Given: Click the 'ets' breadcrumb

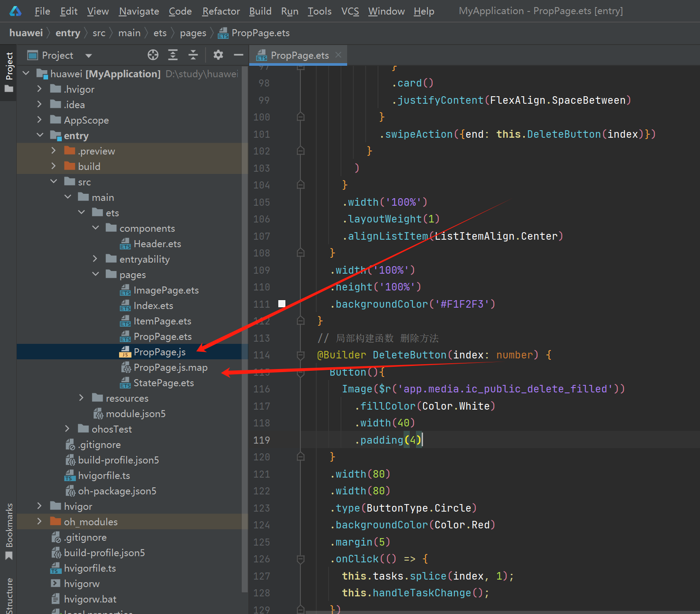Looking at the screenshot, I should [160, 33].
